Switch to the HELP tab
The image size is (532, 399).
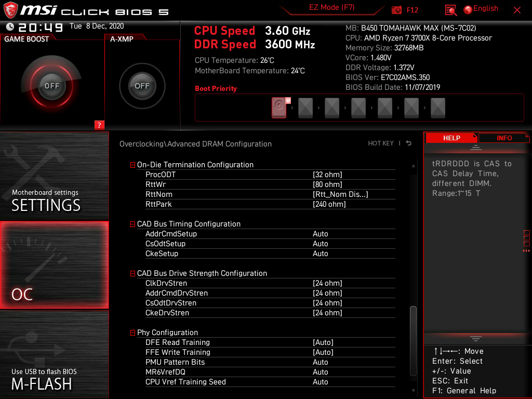pyautogui.click(x=451, y=138)
